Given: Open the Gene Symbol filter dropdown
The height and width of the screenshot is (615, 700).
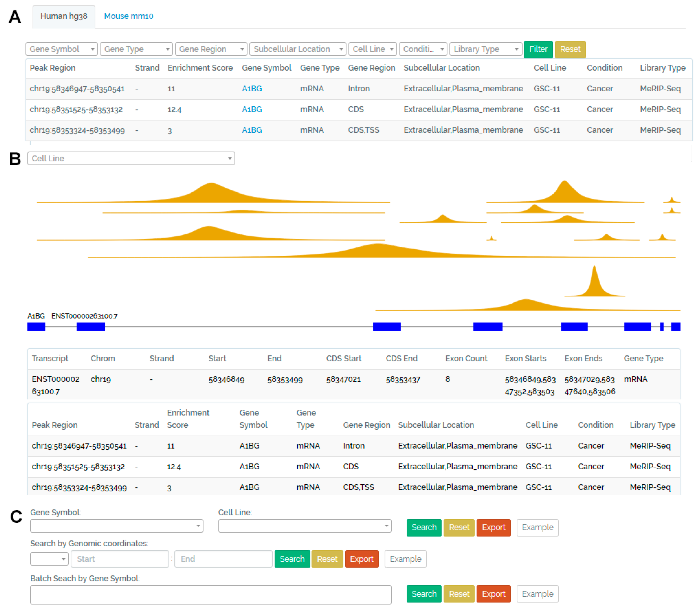Looking at the screenshot, I should coord(62,49).
